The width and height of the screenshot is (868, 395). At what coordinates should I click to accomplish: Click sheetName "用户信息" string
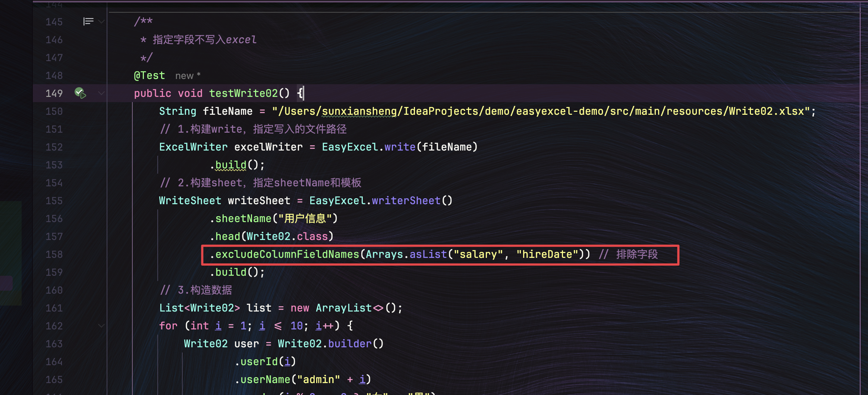[x=305, y=218]
